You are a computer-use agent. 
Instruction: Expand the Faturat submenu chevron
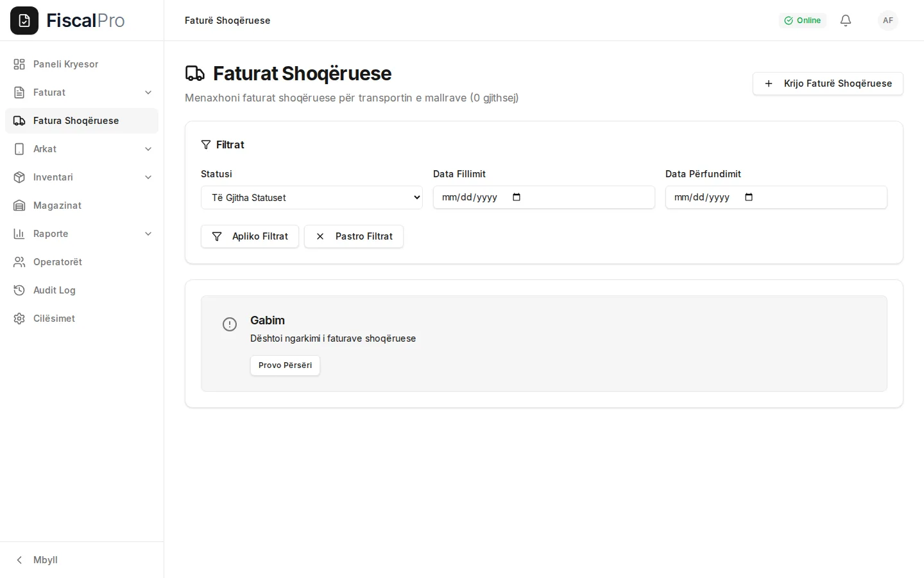coord(148,92)
